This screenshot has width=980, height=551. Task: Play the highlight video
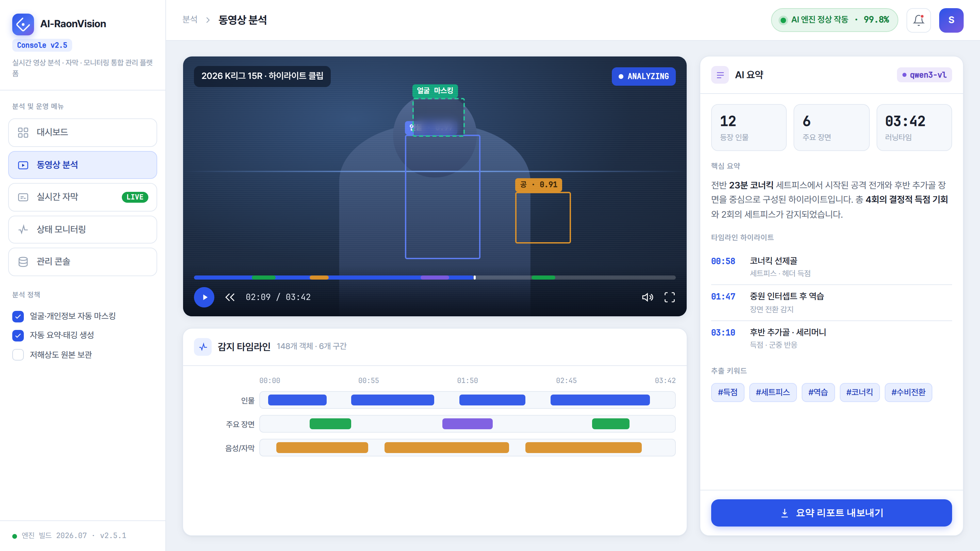[x=204, y=297]
